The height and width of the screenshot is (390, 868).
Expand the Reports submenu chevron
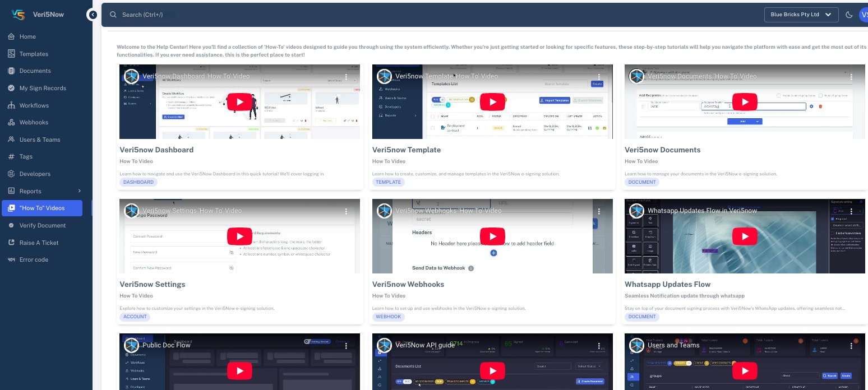point(80,191)
